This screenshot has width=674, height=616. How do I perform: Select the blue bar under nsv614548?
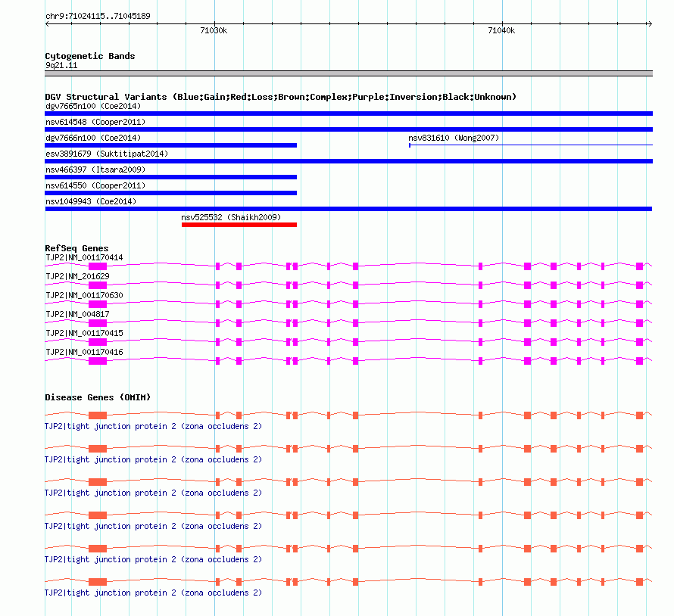click(x=348, y=129)
